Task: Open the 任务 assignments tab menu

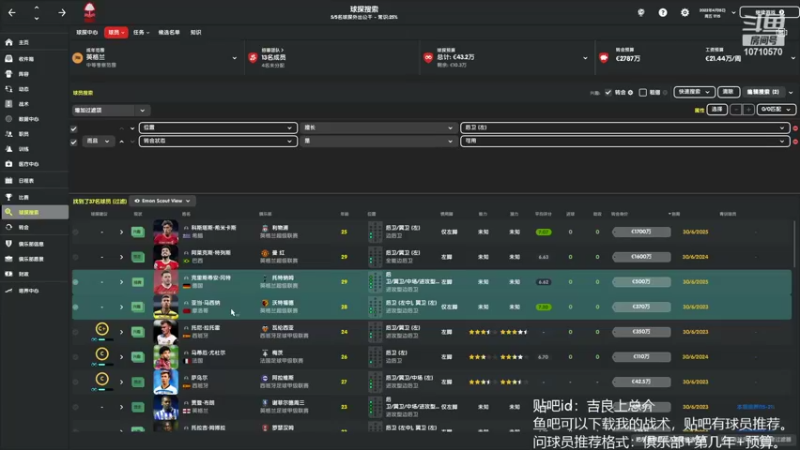Action: tap(141, 32)
